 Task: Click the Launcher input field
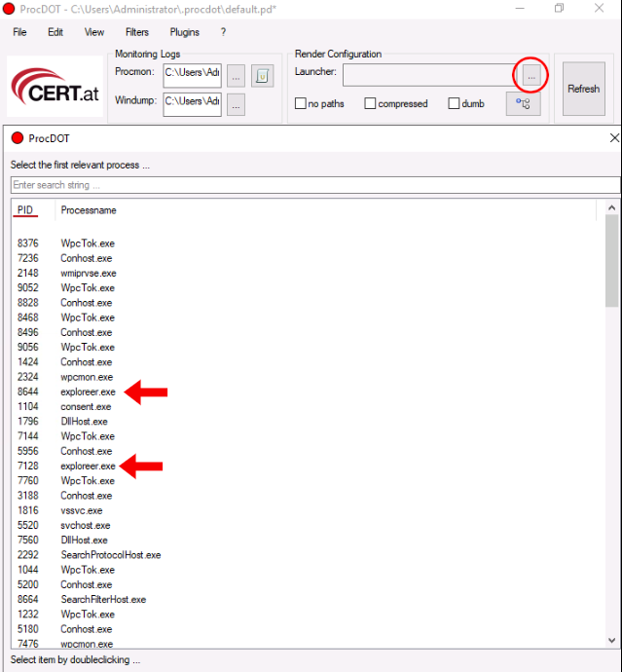tap(429, 75)
